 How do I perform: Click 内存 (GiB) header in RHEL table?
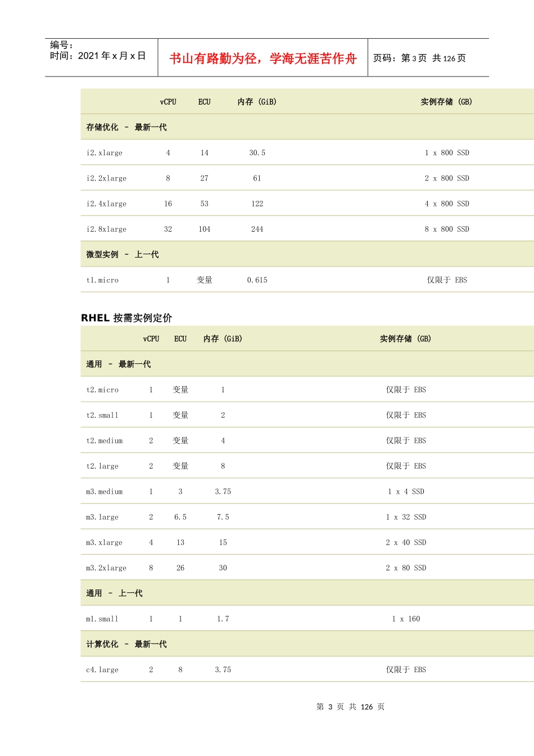click(223, 339)
